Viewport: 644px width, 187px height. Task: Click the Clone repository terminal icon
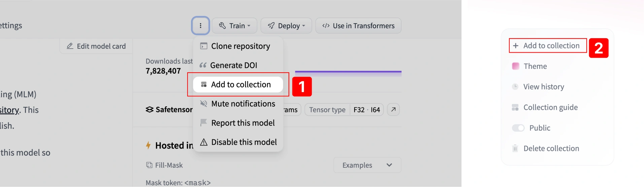tap(204, 46)
